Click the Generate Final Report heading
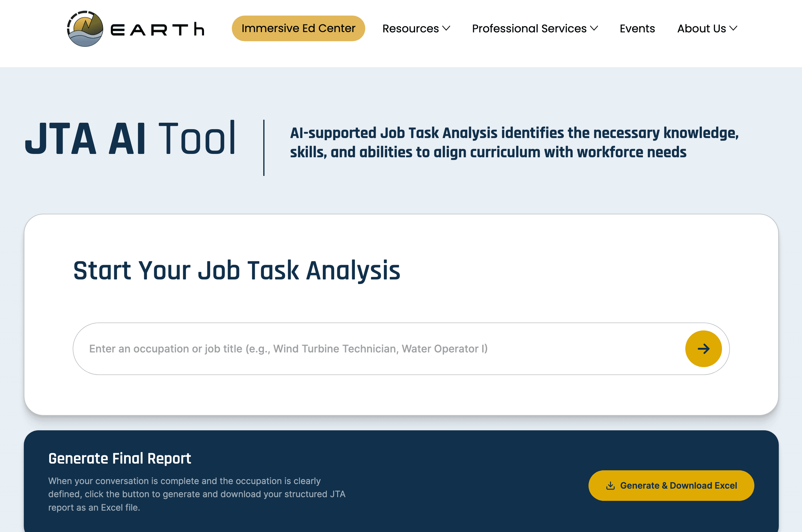 tap(120, 459)
